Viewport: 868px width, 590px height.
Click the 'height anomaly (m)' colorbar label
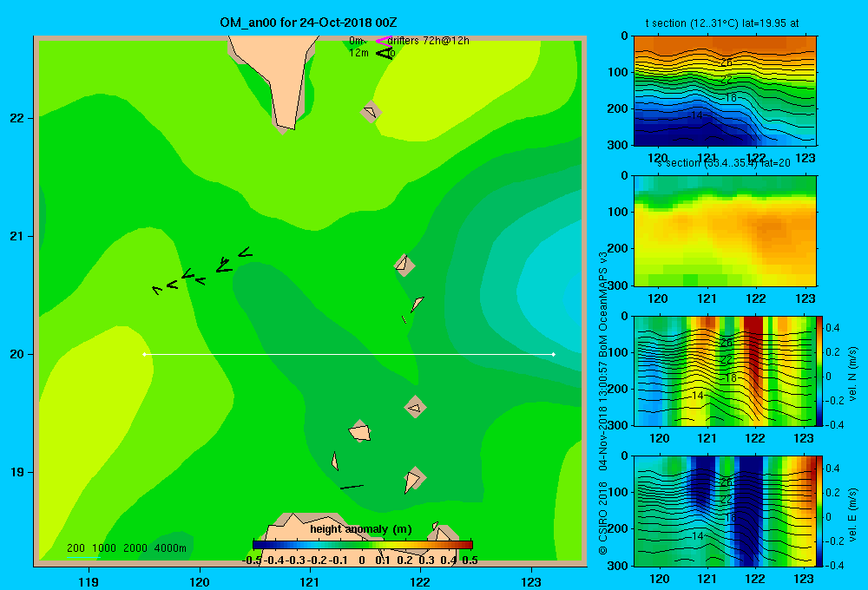361,529
